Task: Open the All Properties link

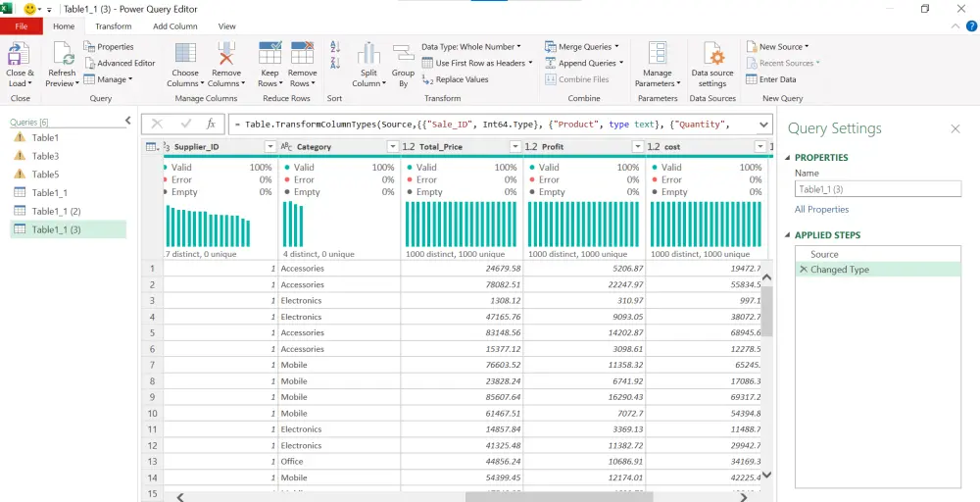Action: [821, 210]
